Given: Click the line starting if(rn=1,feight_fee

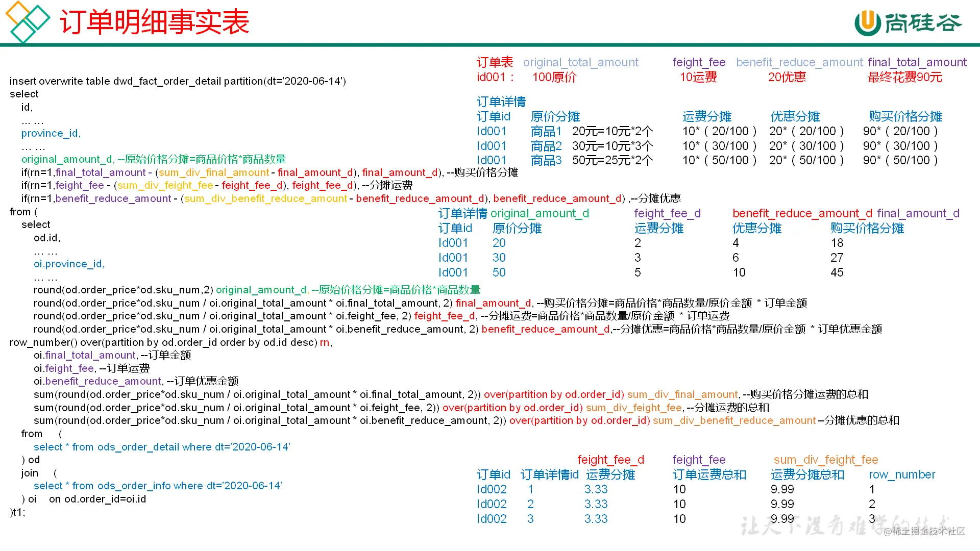Looking at the screenshot, I should pos(217,185).
